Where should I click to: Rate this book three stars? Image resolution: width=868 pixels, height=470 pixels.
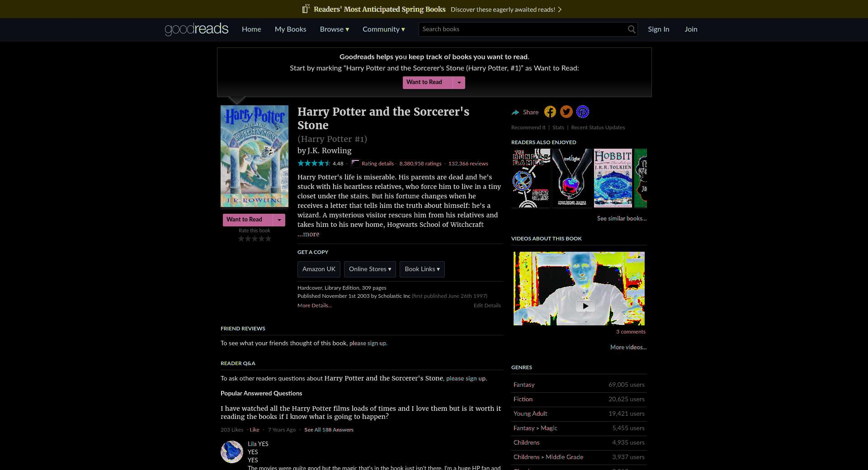coord(255,239)
